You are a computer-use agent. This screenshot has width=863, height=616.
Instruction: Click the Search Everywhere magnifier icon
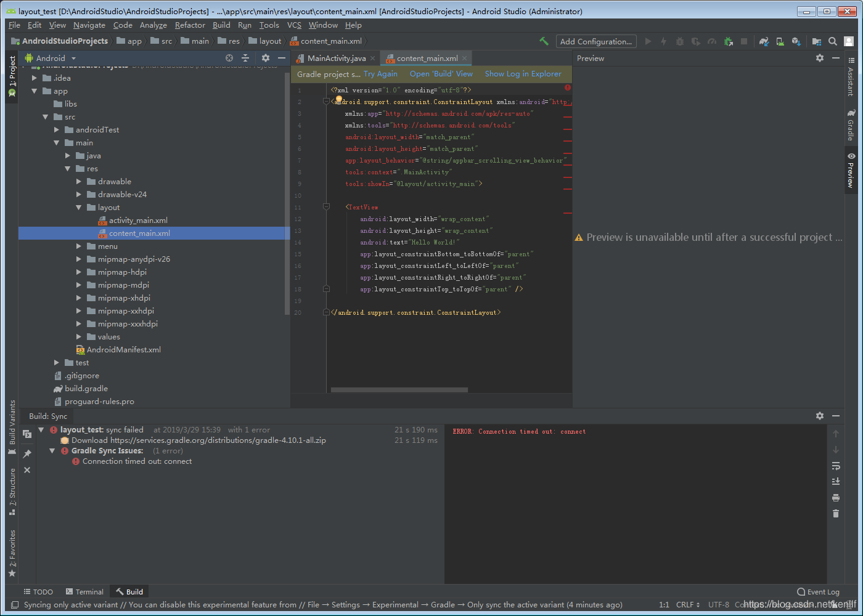pos(833,41)
